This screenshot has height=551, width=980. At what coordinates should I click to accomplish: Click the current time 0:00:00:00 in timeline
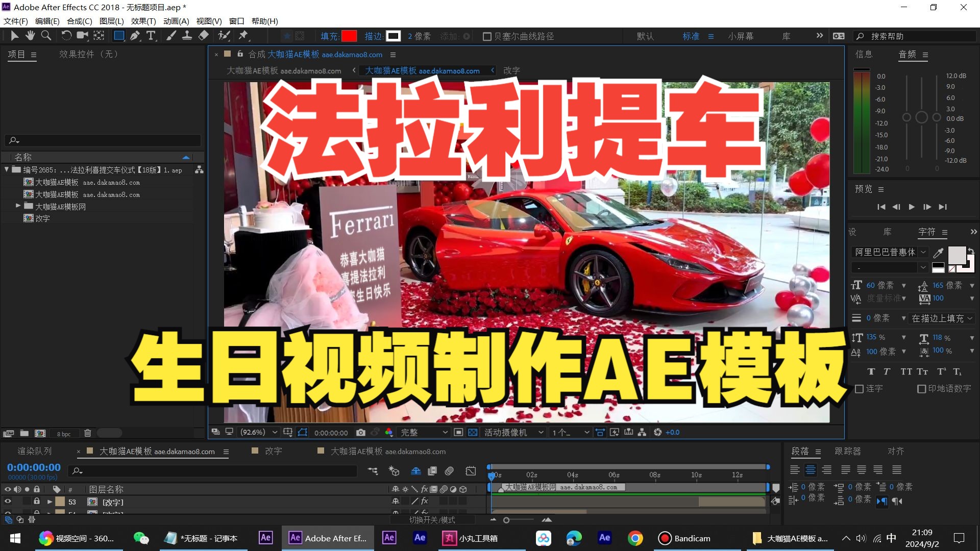coord(34,467)
